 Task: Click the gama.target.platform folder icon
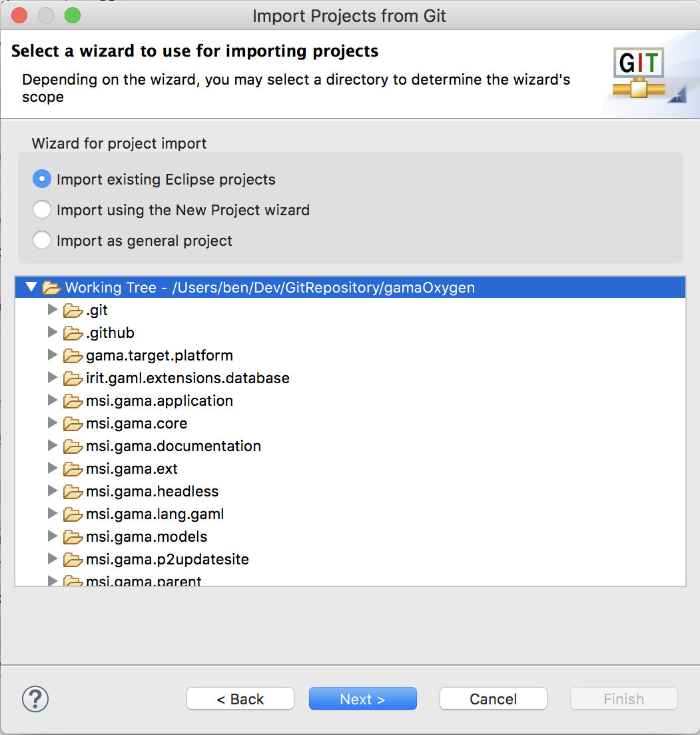tap(73, 356)
